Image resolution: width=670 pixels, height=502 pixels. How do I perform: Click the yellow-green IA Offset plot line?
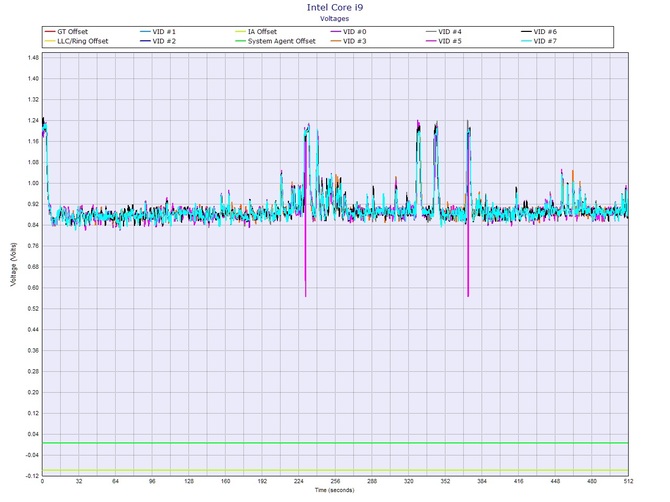point(335,470)
